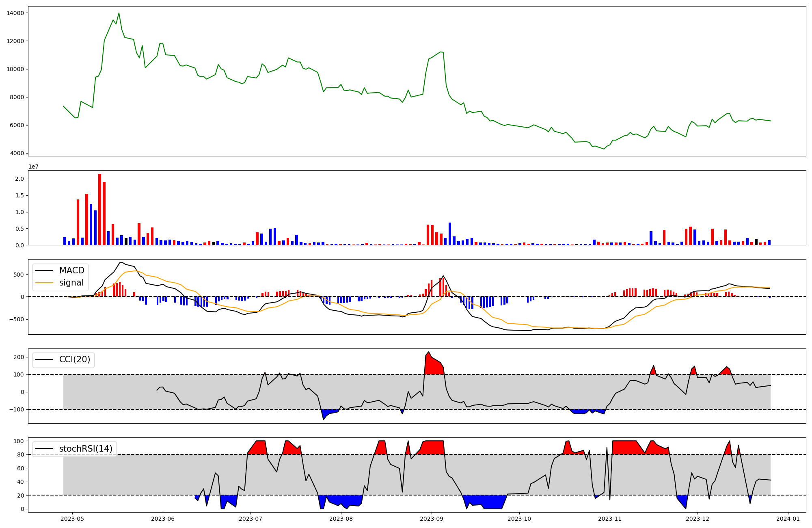
Task: Click the black MACD line legend sample
Action: click(x=45, y=270)
